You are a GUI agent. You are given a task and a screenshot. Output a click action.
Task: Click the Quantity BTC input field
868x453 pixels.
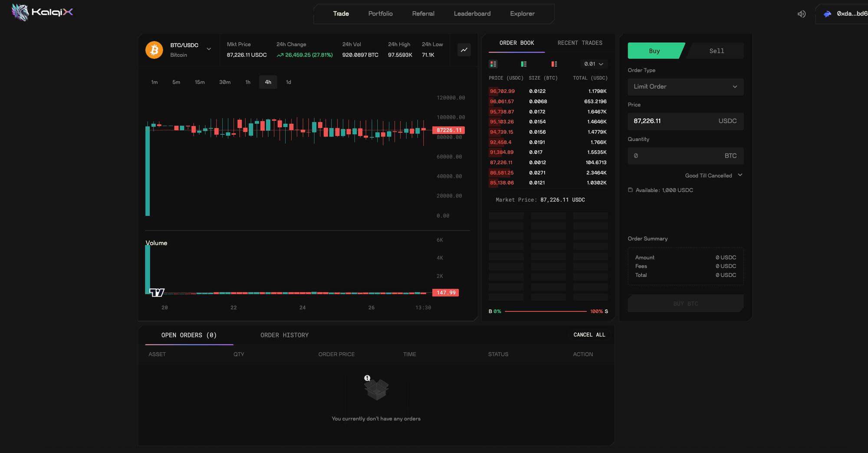click(677, 156)
